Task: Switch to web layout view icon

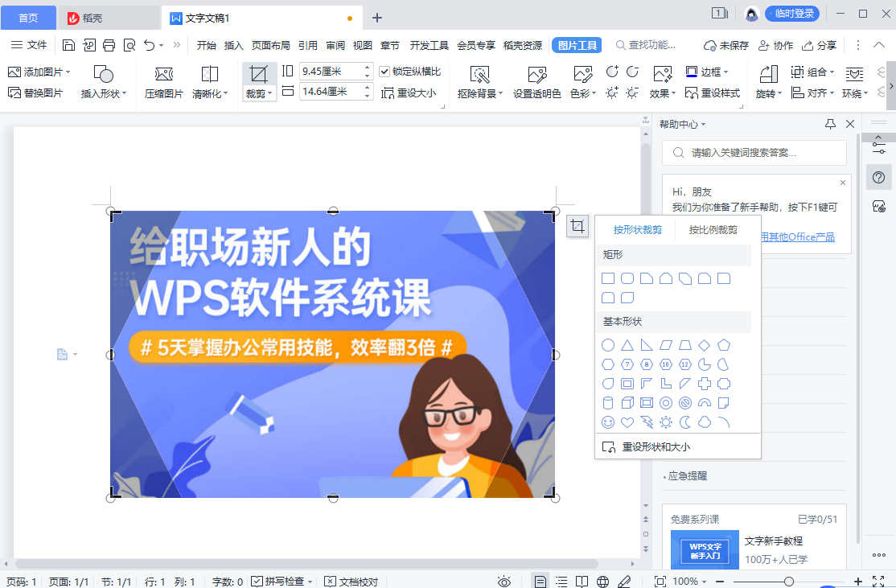Action: 603,581
